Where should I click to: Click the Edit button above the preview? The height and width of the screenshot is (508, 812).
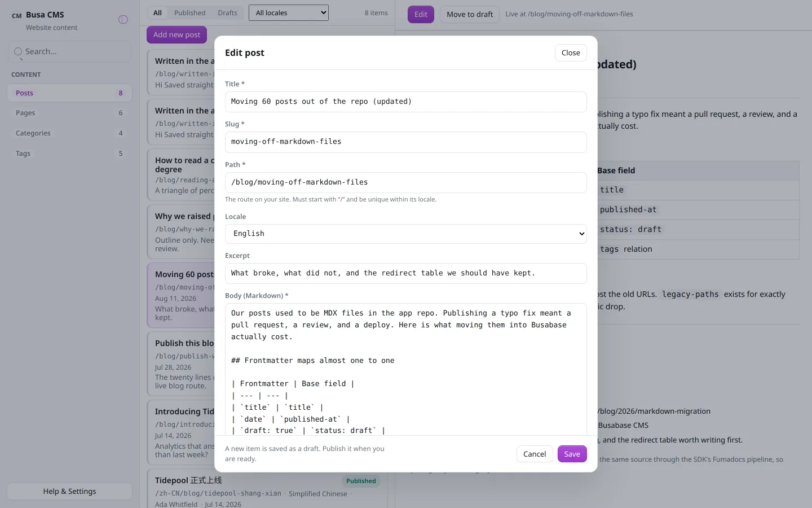pos(421,14)
